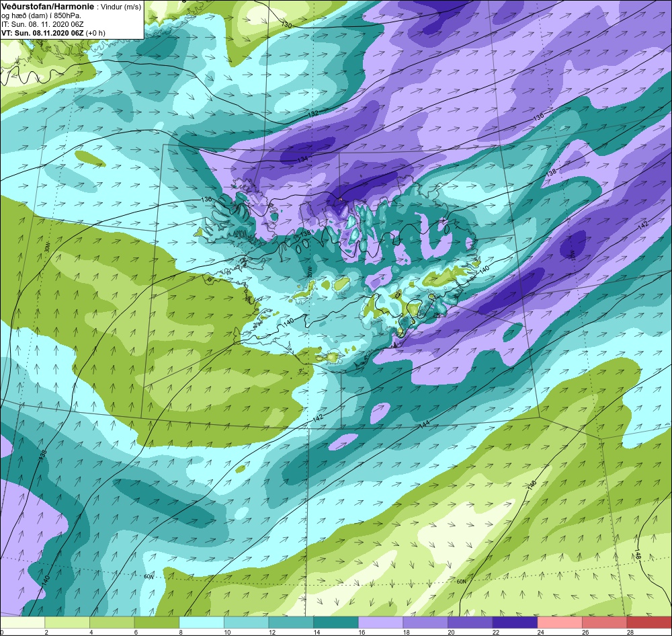
Task: Click the light pink 24–26 m/s legend swatch
Action: pyautogui.click(x=560, y=623)
